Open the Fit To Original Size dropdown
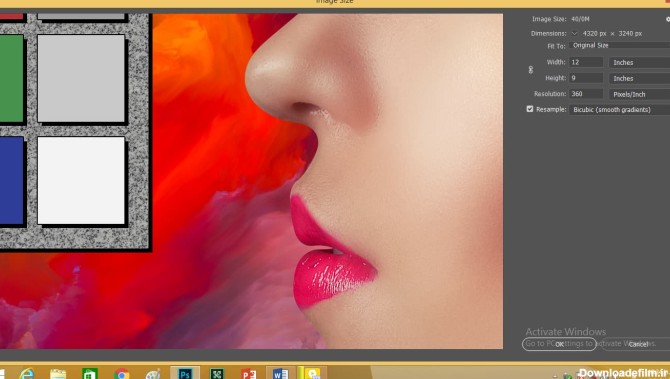 (x=619, y=45)
